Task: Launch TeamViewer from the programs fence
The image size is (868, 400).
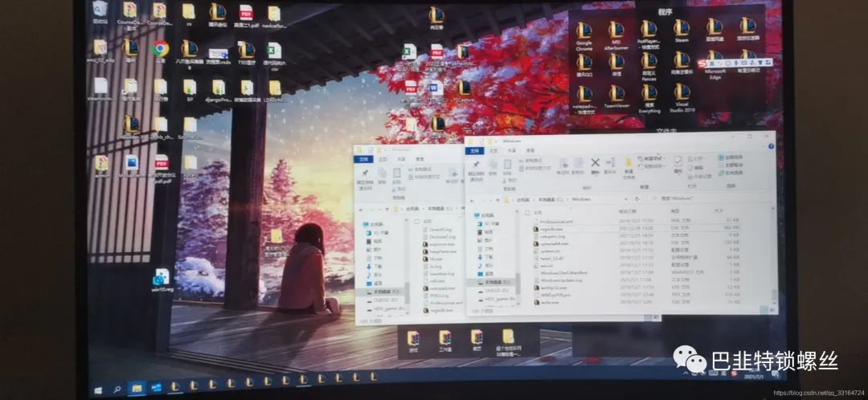Action: tap(616, 96)
